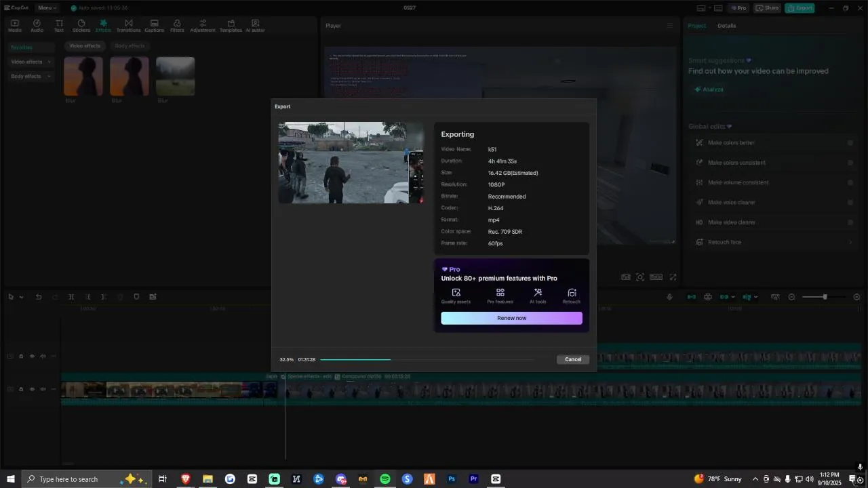868x488 pixels.
Task: Toggle eye visibility on main video track
Action: 32,389
